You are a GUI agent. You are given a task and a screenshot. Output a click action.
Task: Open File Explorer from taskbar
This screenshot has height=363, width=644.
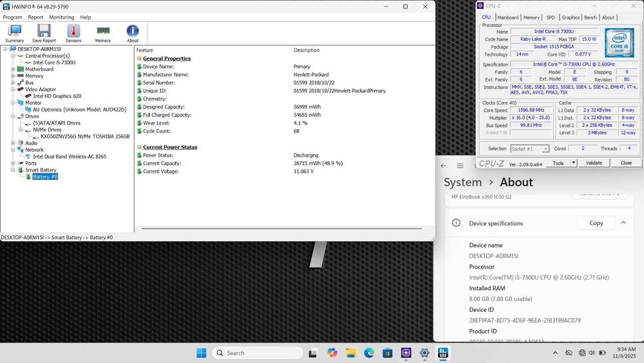tap(350, 353)
